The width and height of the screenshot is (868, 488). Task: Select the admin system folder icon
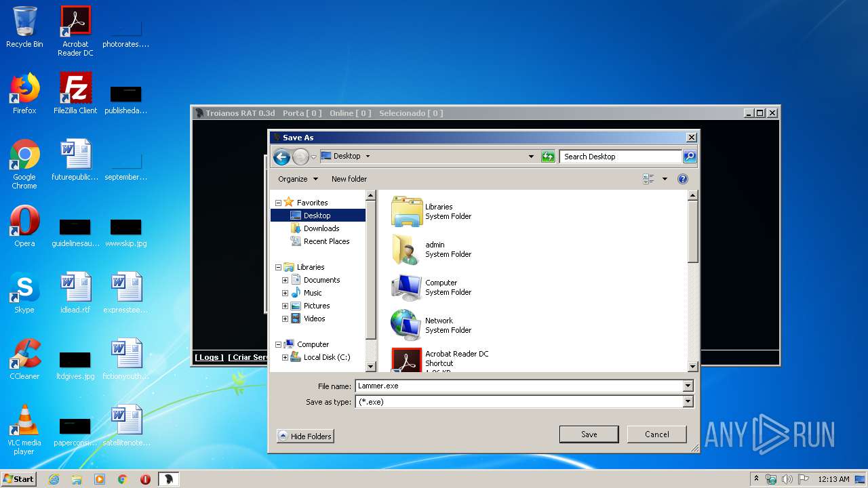(407, 249)
